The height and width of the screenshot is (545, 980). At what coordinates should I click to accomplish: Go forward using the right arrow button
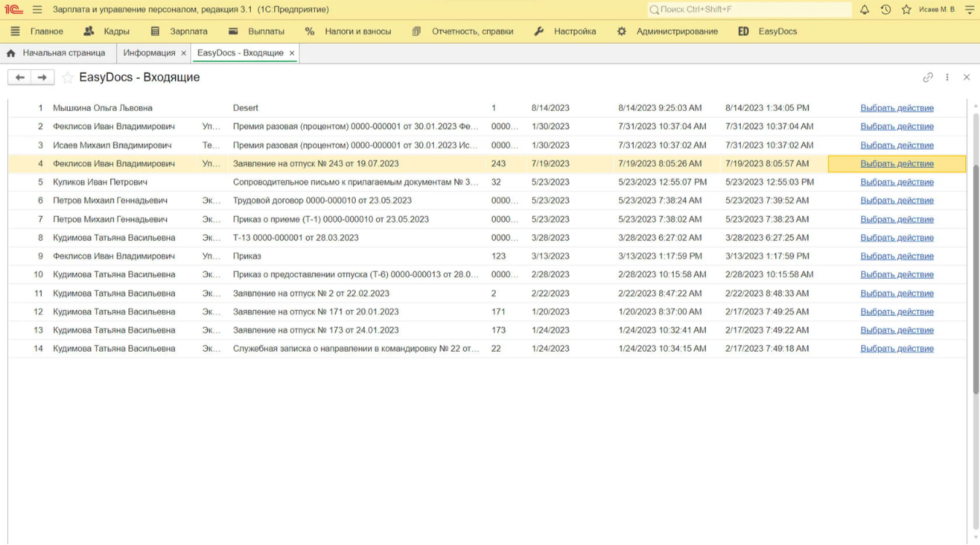(42, 77)
